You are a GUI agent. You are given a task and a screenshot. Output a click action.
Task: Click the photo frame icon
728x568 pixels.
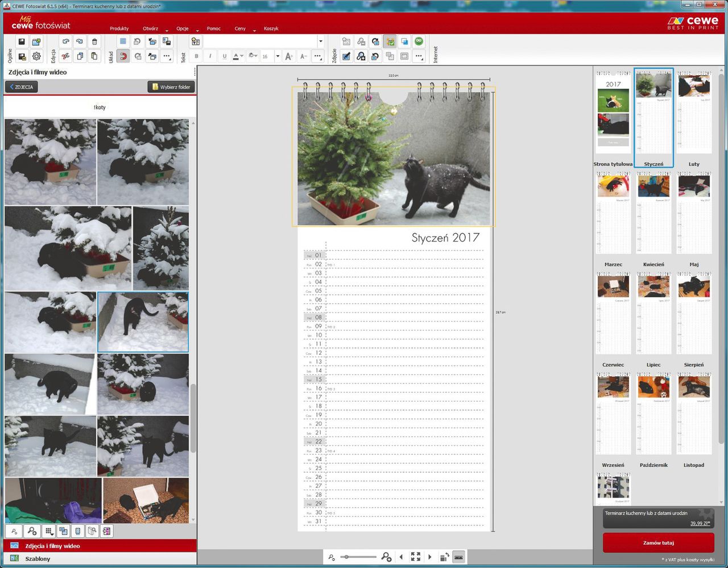(404, 56)
